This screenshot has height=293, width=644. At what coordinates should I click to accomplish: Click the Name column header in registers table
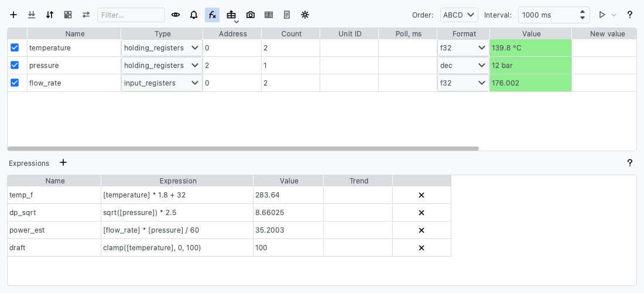[x=74, y=34]
